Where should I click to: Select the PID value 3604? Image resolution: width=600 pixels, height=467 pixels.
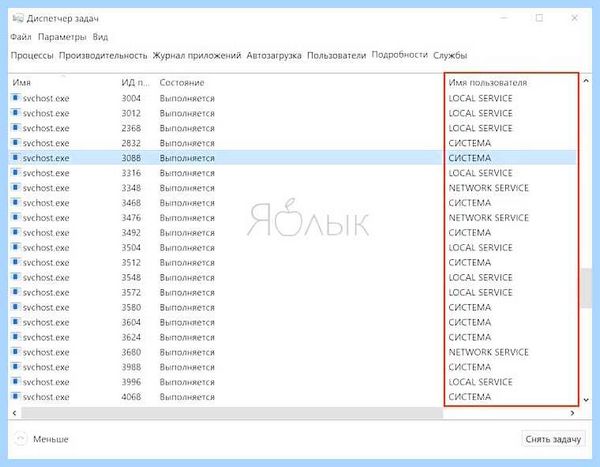131,322
